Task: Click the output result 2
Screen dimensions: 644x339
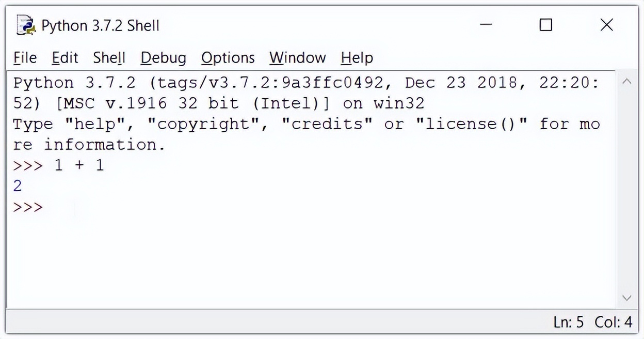Action: point(18,186)
